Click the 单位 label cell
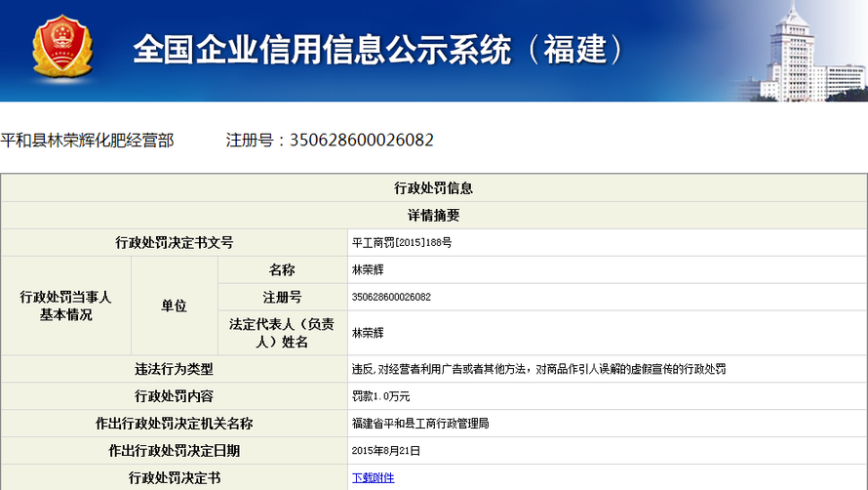The image size is (868, 490). point(175,306)
